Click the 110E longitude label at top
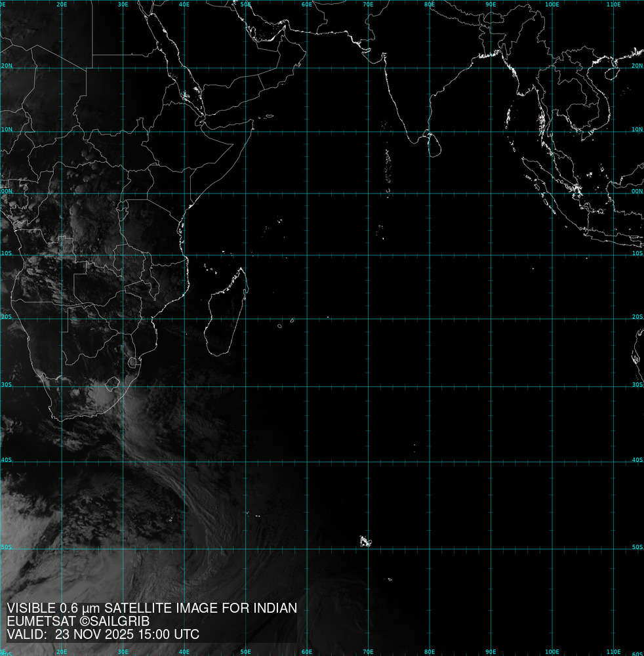 (x=613, y=5)
